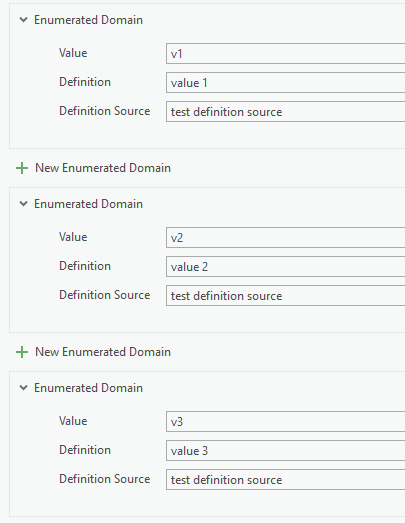The height and width of the screenshot is (523, 405).
Task: Edit the Definition field reading value 3
Action: coord(286,451)
